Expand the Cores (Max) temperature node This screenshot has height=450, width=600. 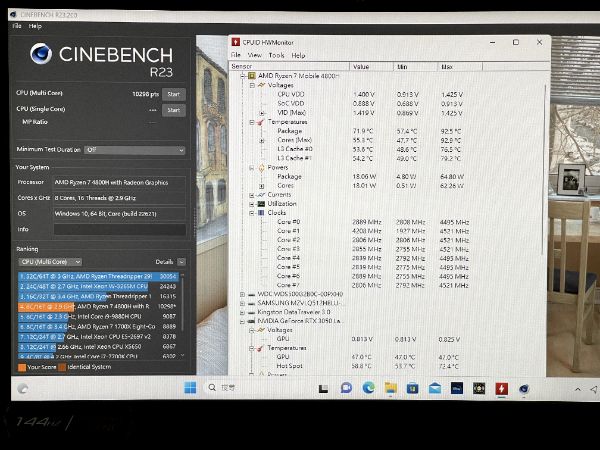click(x=262, y=140)
